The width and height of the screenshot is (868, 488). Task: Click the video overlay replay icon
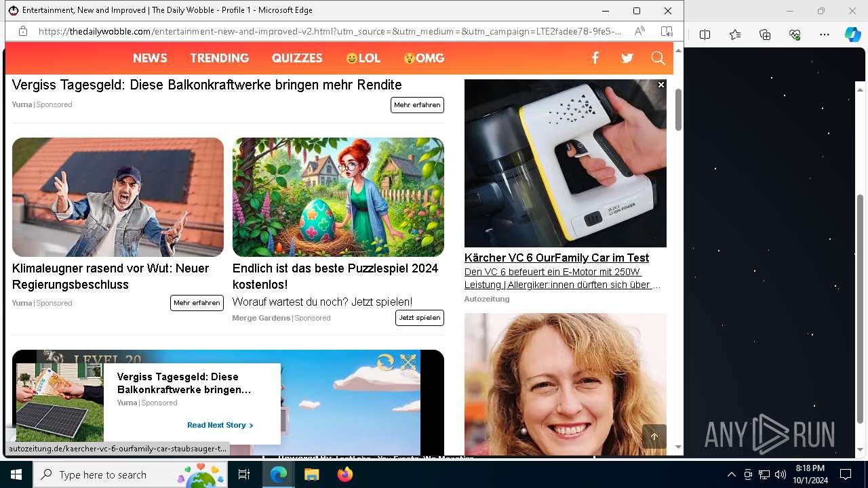pyautogui.click(x=385, y=363)
